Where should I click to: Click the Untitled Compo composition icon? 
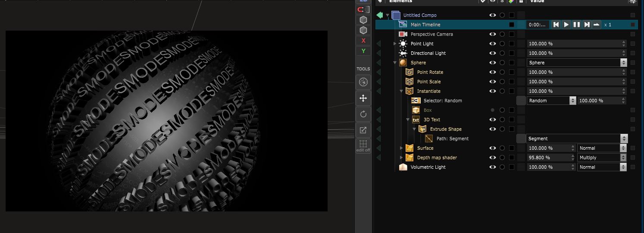[x=396, y=15]
